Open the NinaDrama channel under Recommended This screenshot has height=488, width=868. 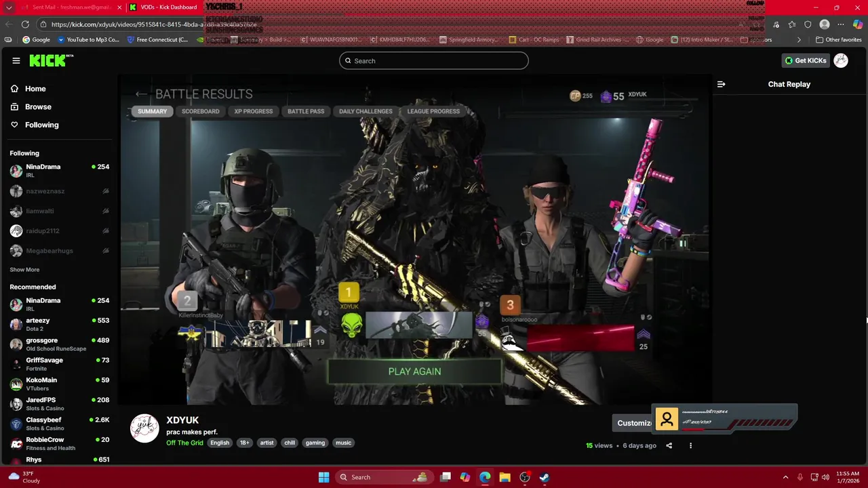click(x=60, y=304)
